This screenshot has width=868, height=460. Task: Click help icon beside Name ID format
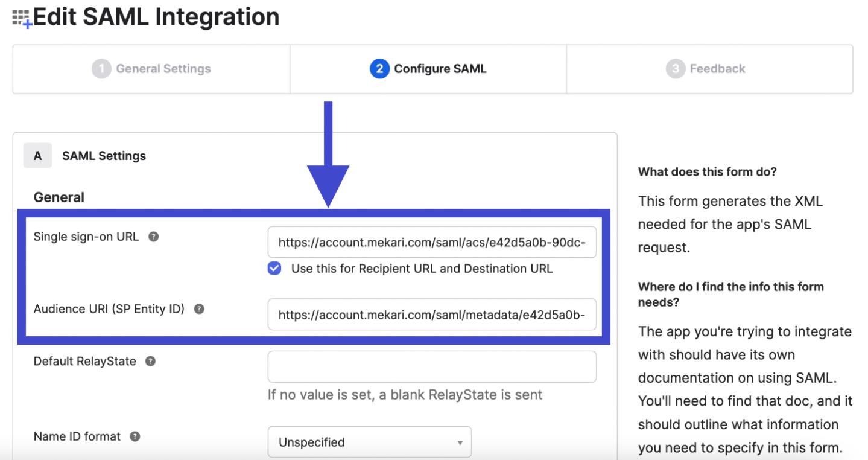click(135, 436)
